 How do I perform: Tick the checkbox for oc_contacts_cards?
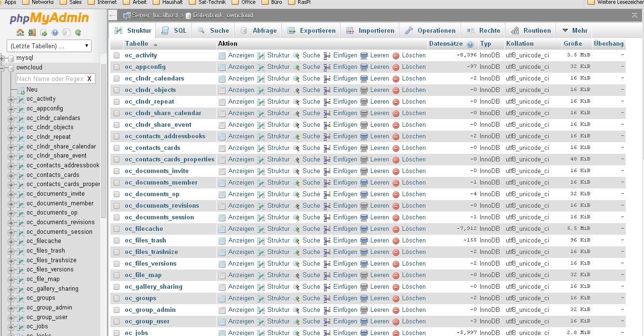click(x=117, y=148)
